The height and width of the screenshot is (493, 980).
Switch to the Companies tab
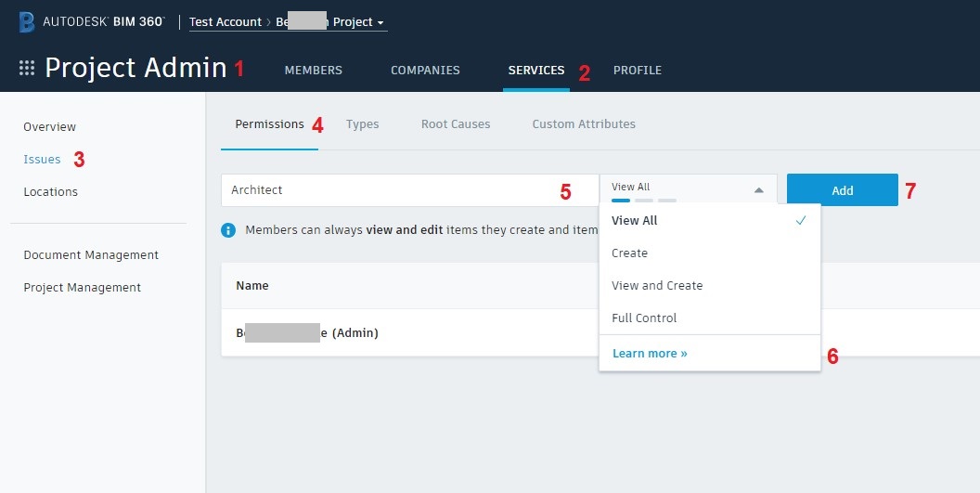point(425,70)
